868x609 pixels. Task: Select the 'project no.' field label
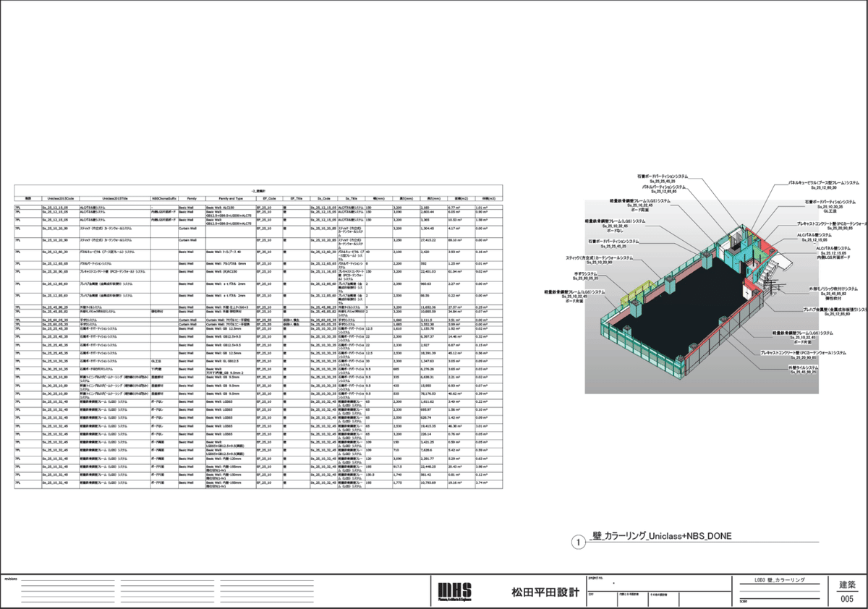coord(596,579)
